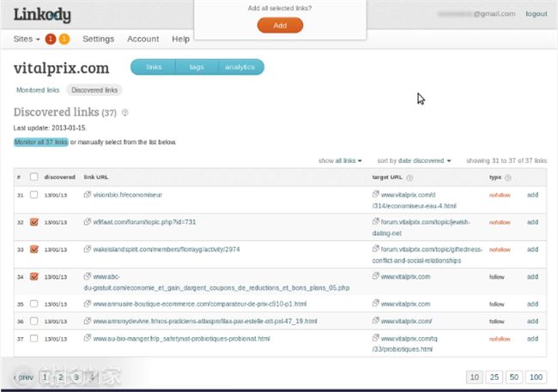
Task: Open external link icon for au-bio-manger.fr link
Action: (x=88, y=338)
